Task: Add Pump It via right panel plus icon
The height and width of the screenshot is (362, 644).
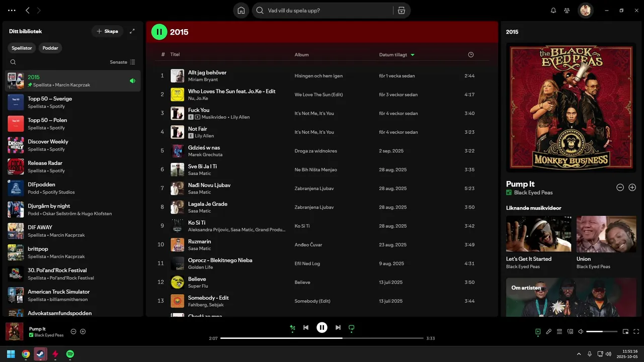Action: 632,187
